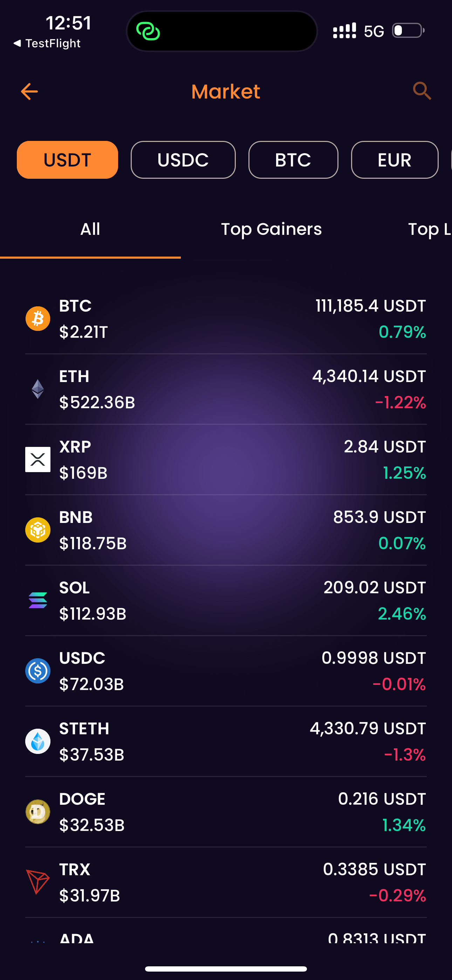Show the All coins tab

coord(90,229)
